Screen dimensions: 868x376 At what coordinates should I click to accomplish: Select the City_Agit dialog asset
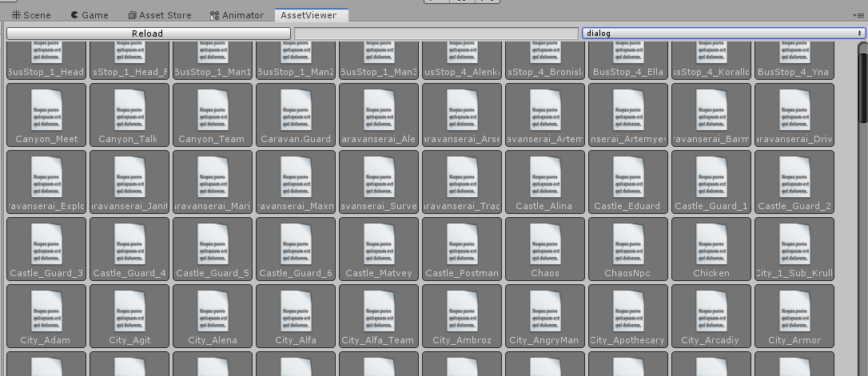129,316
